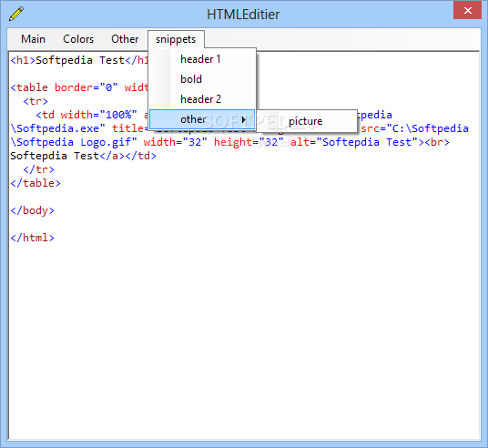Image resolution: width=488 pixels, height=448 pixels.
Task: Click the width="32" attribute text
Action: (x=175, y=142)
